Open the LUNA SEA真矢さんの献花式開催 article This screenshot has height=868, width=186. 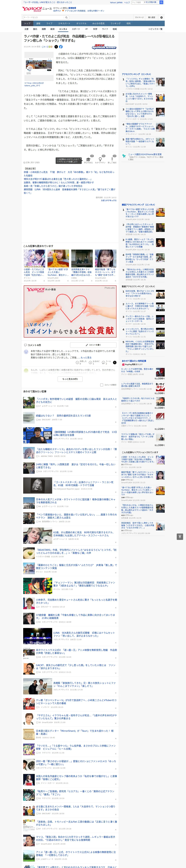click(x=84, y=634)
